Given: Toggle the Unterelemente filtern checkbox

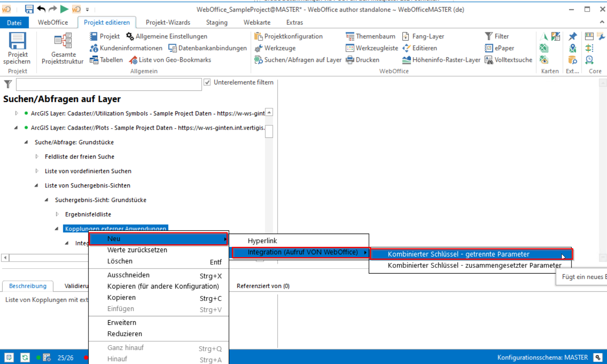Looking at the screenshot, I should click(x=207, y=82).
